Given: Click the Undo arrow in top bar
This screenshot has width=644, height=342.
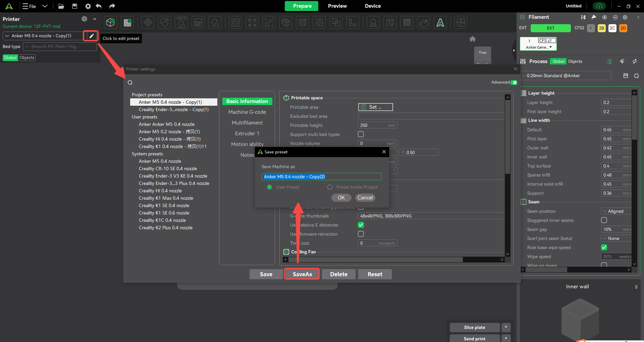Looking at the screenshot, I should tap(99, 6).
